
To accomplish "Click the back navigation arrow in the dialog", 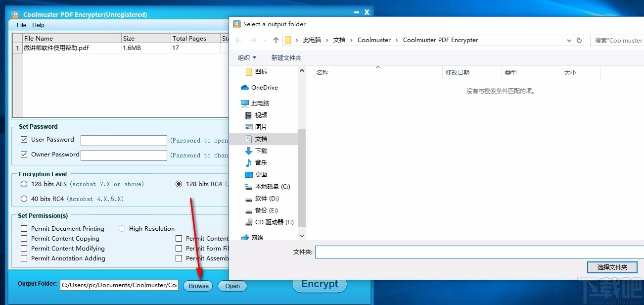I will coord(238,40).
